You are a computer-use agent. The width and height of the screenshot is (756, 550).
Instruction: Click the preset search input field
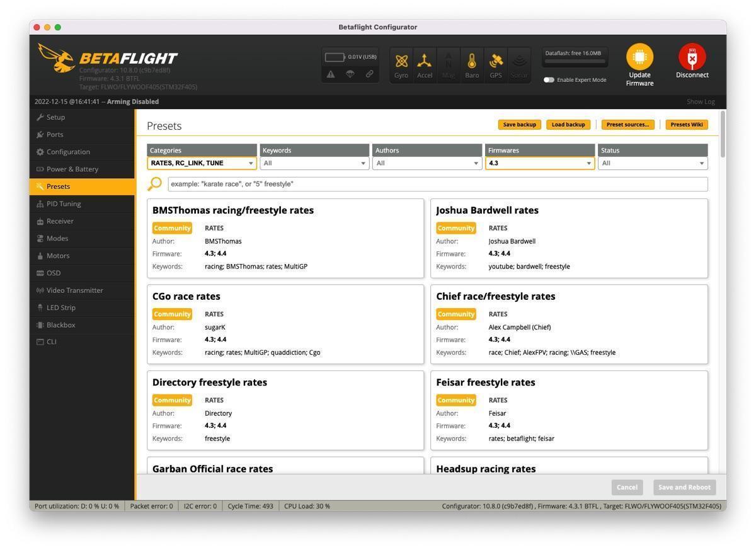tap(437, 184)
